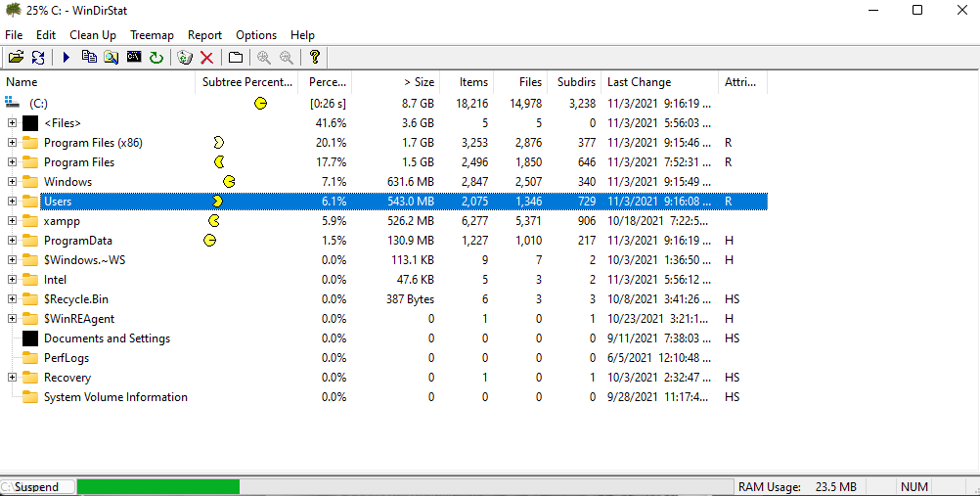This screenshot has height=496, width=980.
Task: Open the Options menu
Action: (256, 35)
